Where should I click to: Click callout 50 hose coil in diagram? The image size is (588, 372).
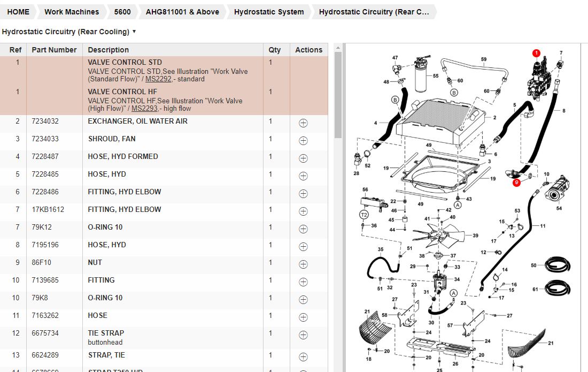pyautogui.click(x=533, y=265)
